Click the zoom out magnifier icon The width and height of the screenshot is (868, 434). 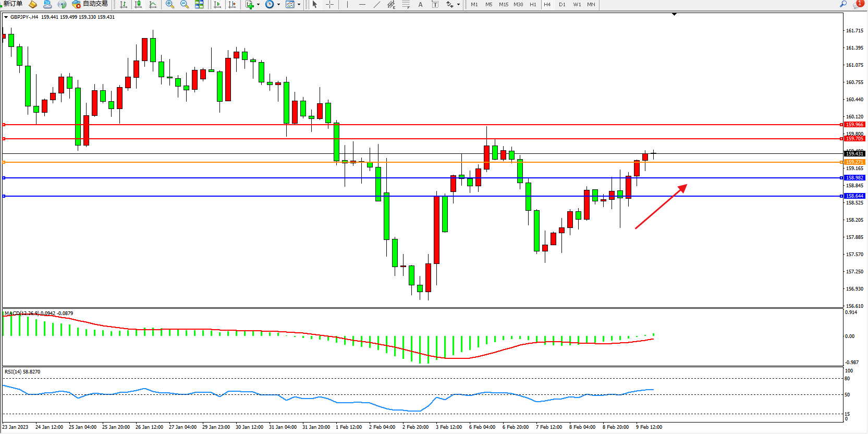[x=184, y=4]
